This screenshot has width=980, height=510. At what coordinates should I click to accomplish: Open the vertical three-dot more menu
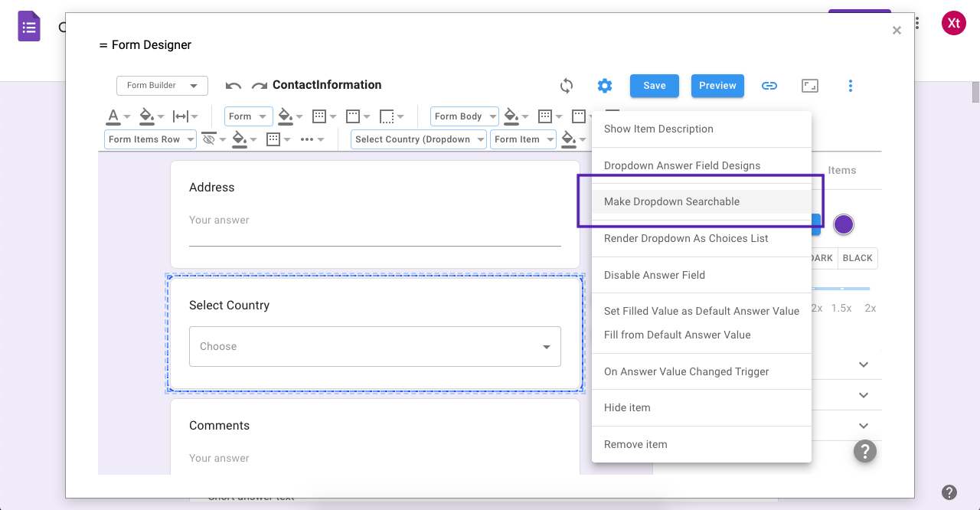tap(851, 86)
